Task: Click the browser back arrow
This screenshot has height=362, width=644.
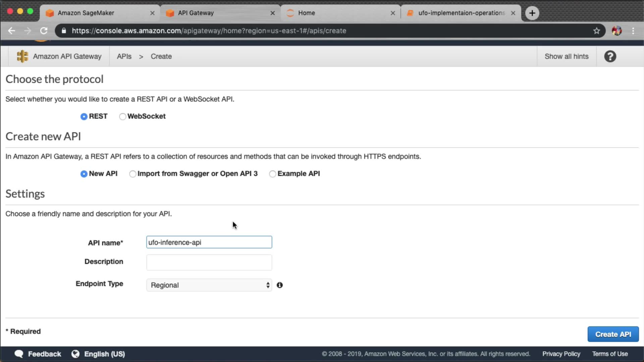Action: (x=12, y=31)
